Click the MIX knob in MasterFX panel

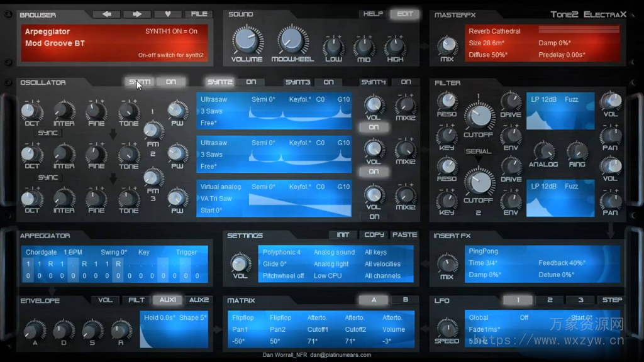click(448, 44)
